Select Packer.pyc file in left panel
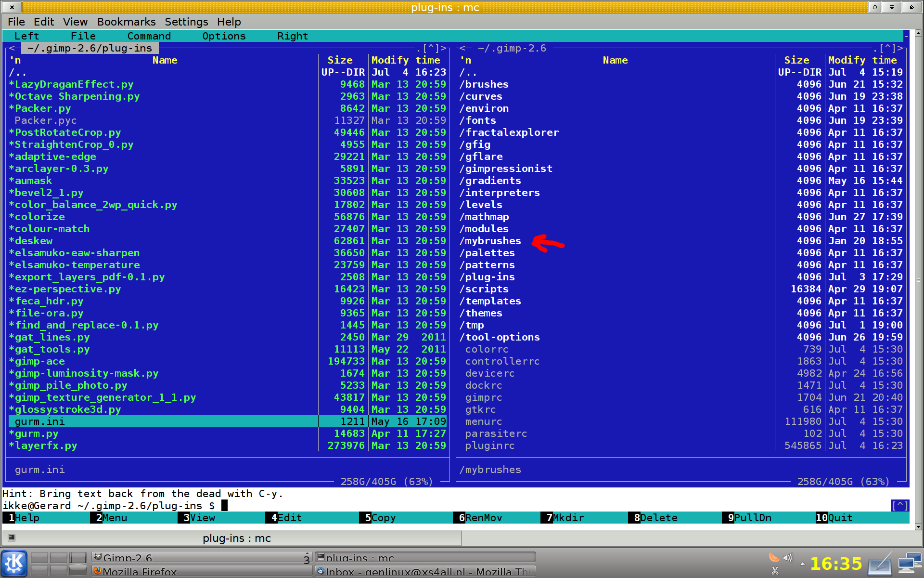 pos(46,120)
